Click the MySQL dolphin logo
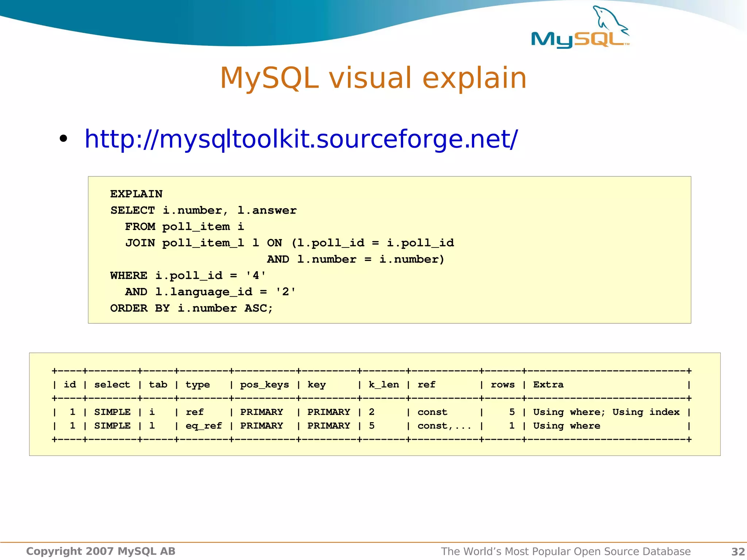This screenshot has width=747, height=560. pyautogui.click(x=580, y=27)
